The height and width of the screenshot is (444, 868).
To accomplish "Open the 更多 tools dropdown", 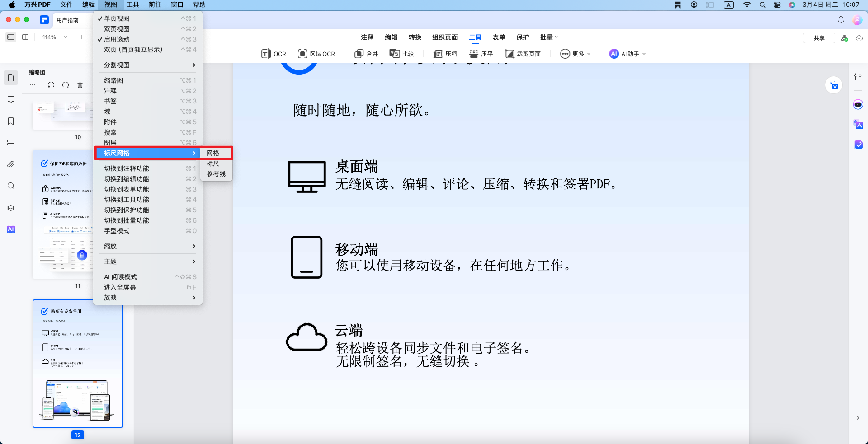I will (x=575, y=54).
